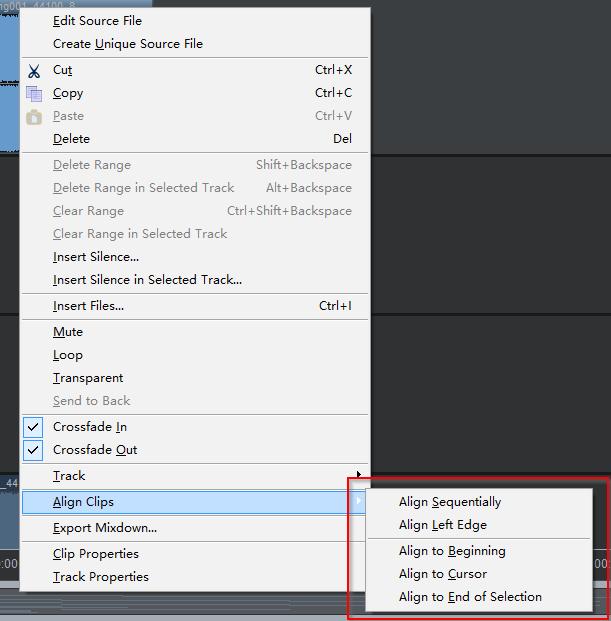Choose Align to Cursor
Image resolution: width=611 pixels, height=621 pixels.
pos(443,574)
